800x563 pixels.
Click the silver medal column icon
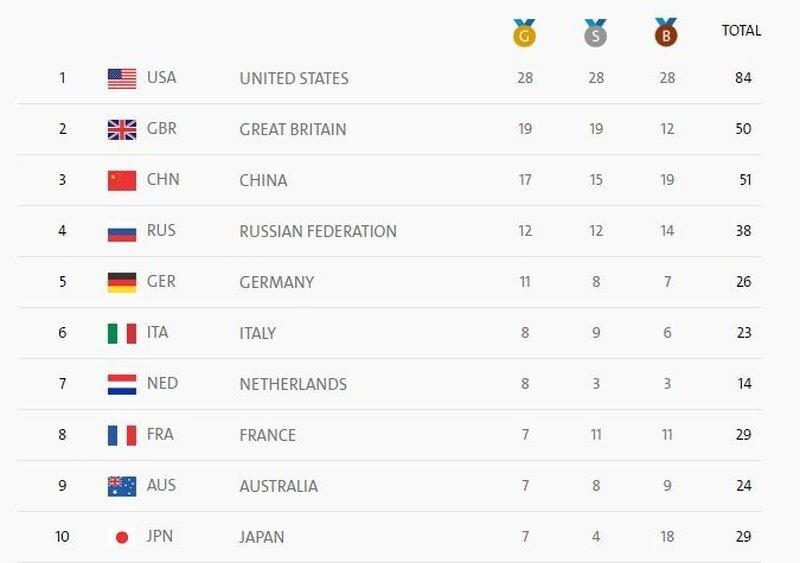(x=595, y=33)
